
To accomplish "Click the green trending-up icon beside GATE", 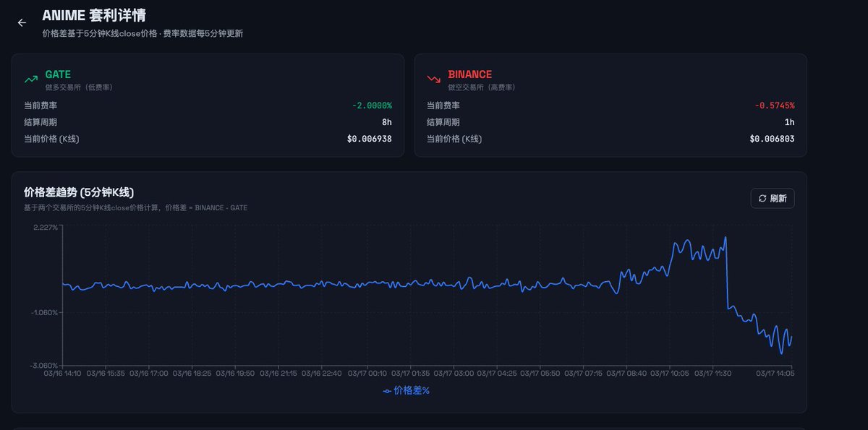I will click(x=30, y=79).
